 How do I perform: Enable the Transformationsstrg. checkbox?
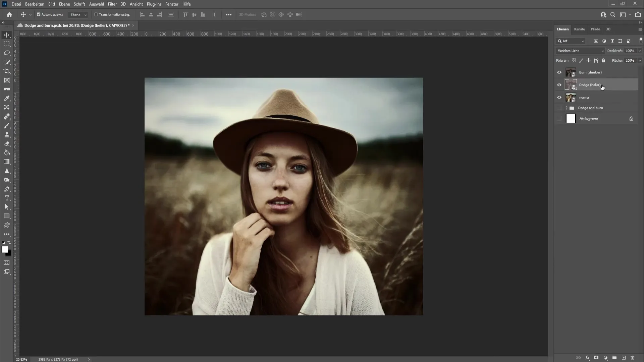(x=96, y=14)
